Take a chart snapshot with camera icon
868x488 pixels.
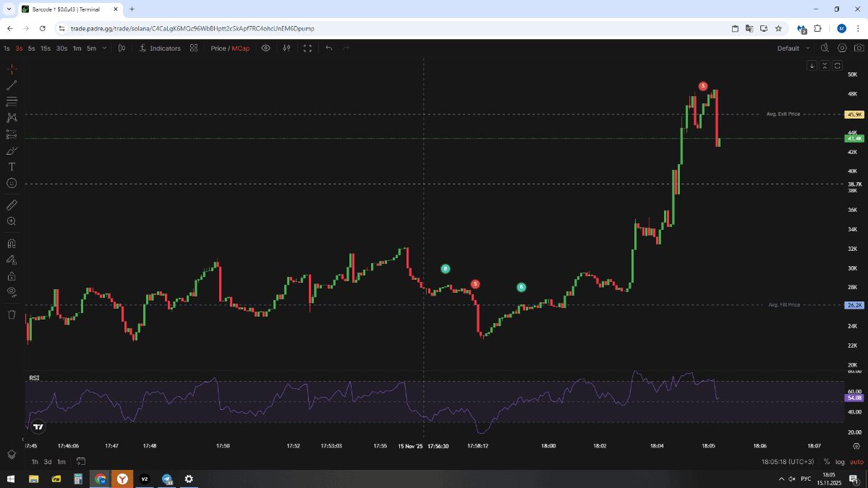[x=842, y=48]
